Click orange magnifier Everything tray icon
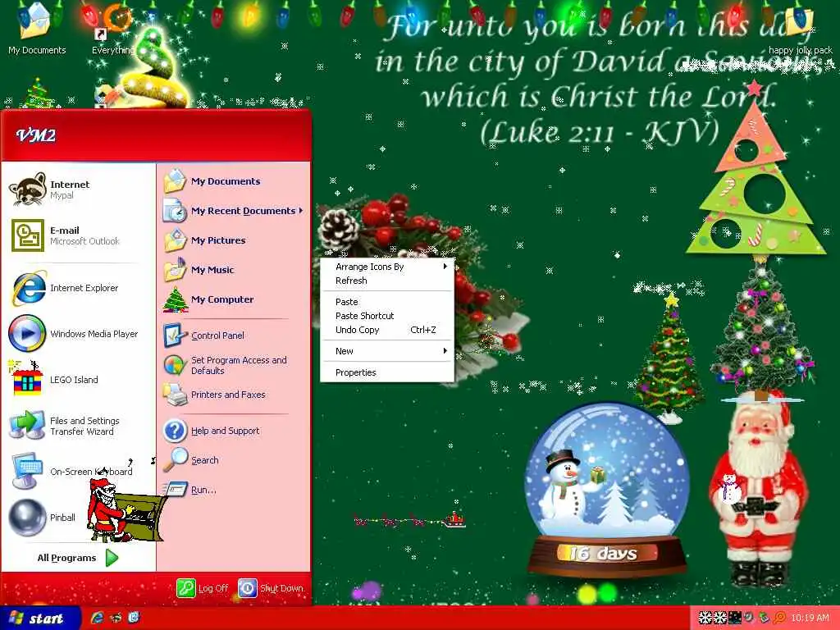Image resolution: width=840 pixels, height=630 pixels. (x=779, y=619)
